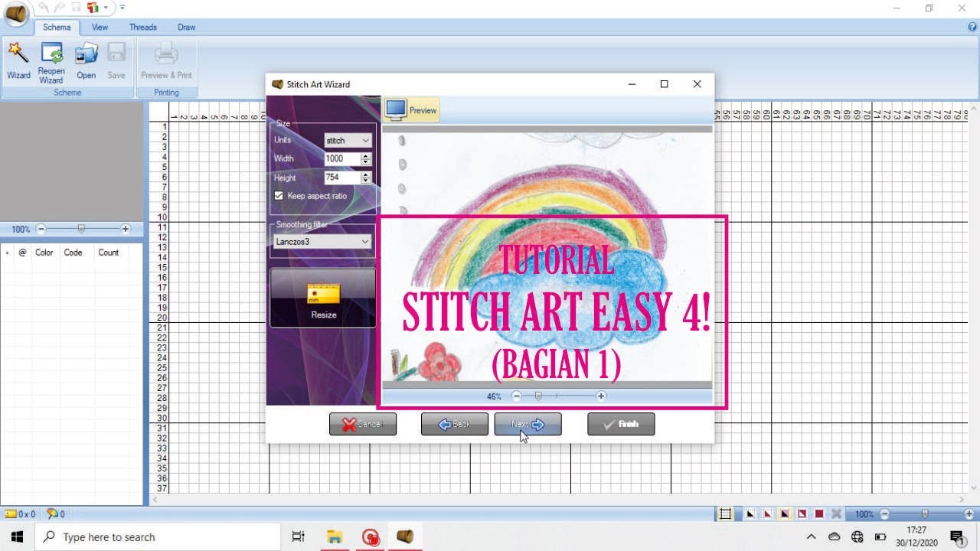The height and width of the screenshot is (551, 980).
Task: Click the OneDrive cloud tray icon
Action: click(x=835, y=537)
